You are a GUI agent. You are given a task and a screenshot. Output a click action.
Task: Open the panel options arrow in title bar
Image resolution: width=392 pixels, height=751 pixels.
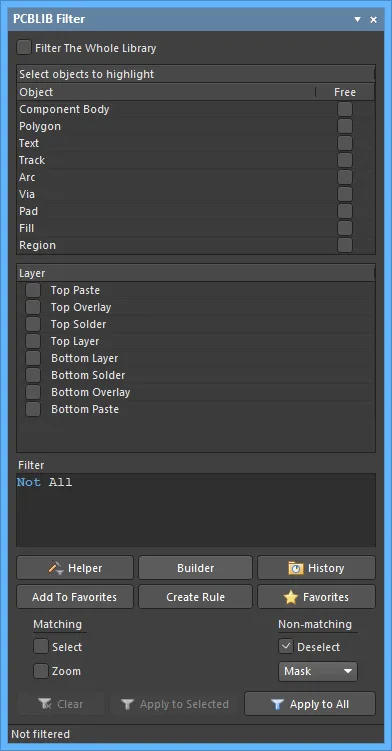coord(357,20)
